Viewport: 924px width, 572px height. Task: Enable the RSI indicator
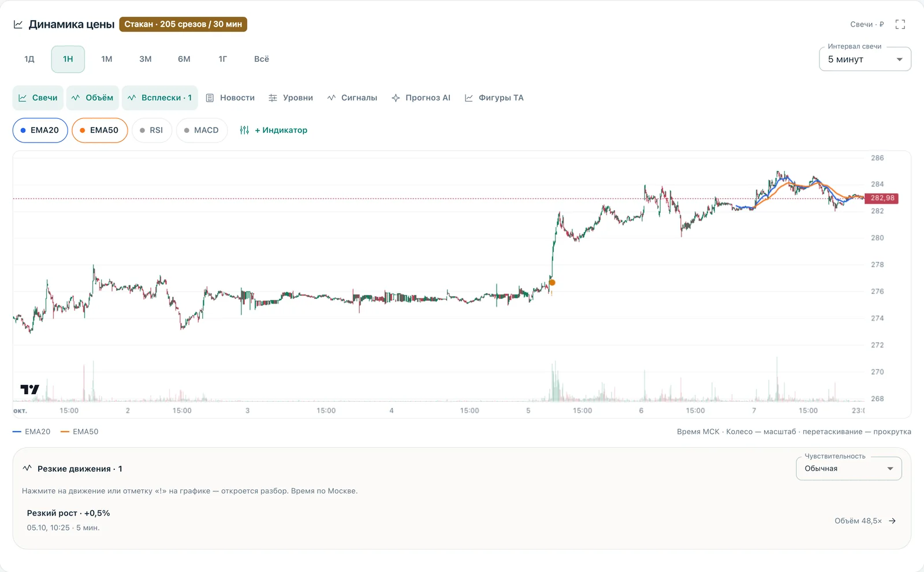pyautogui.click(x=152, y=130)
